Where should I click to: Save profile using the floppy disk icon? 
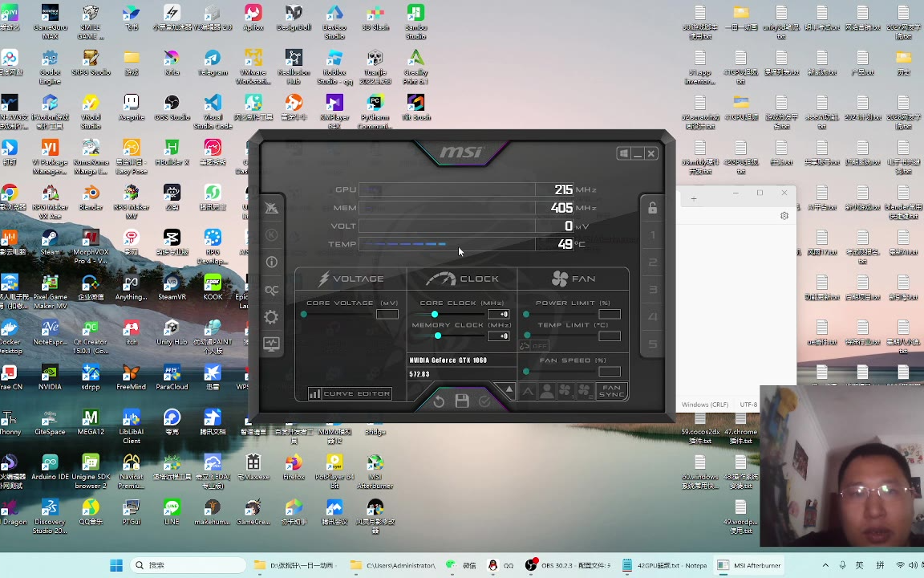tap(462, 401)
